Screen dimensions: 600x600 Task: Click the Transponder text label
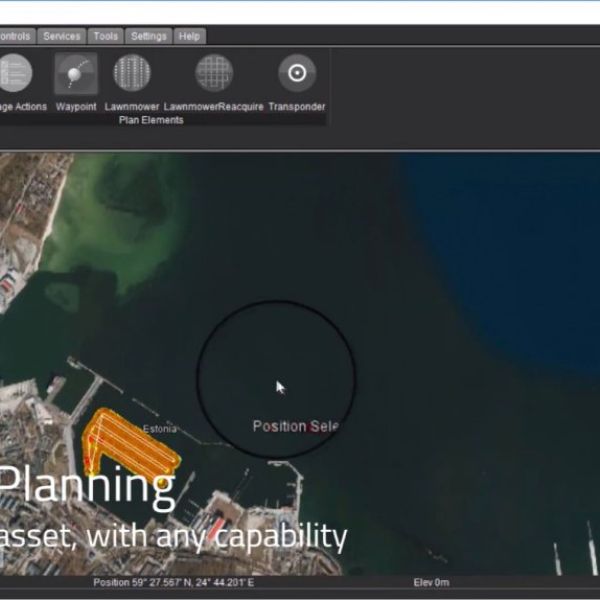click(296, 106)
